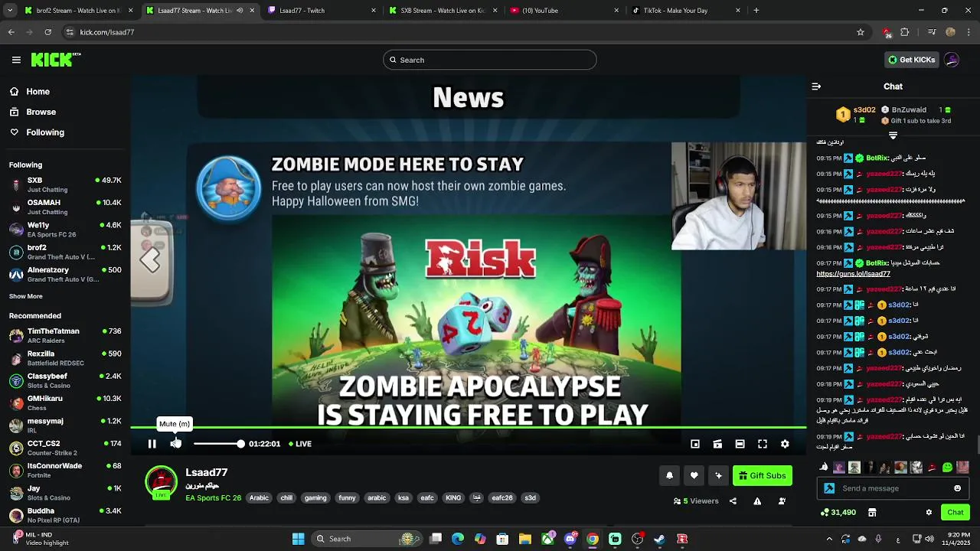Focus the Kick search bar
This screenshot has width=980, height=551.
(490, 60)
